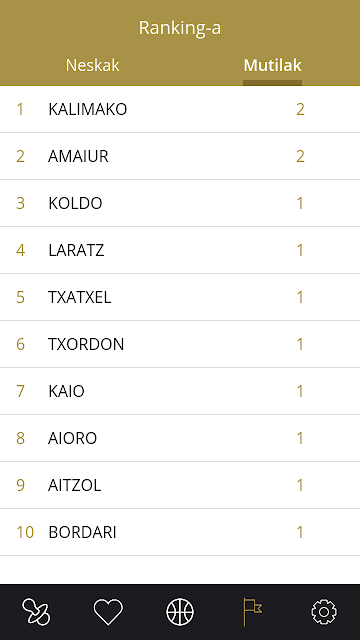Select the Mutilak tab
This screenshot has width=360, height=640.
[x=273, y=65]
